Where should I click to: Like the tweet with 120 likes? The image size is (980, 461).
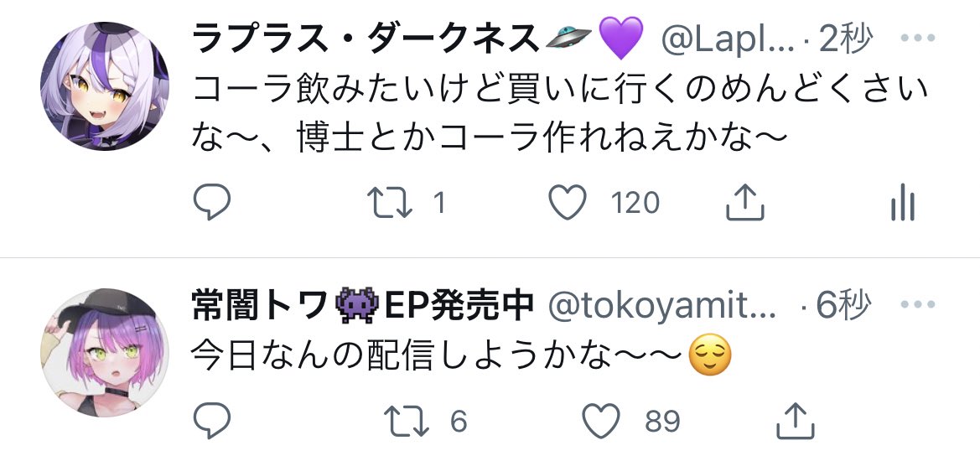pyautogui.click(x=568, y=203)
